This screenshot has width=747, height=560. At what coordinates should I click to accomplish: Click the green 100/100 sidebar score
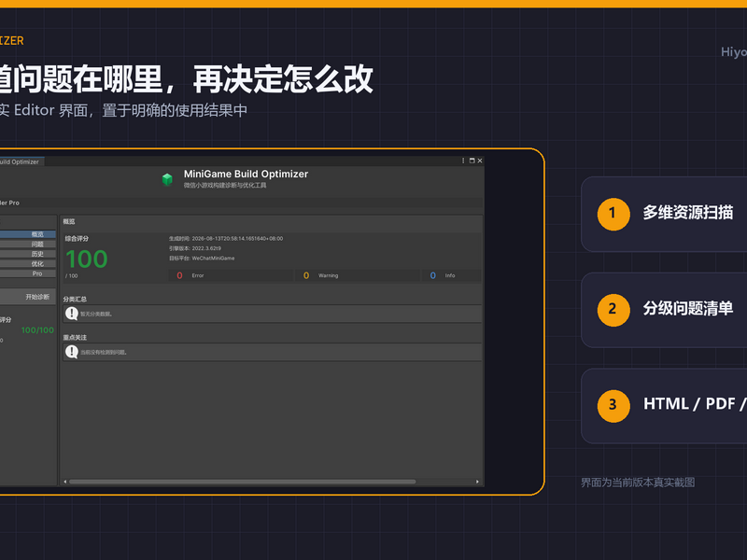[x=37, y=330]
